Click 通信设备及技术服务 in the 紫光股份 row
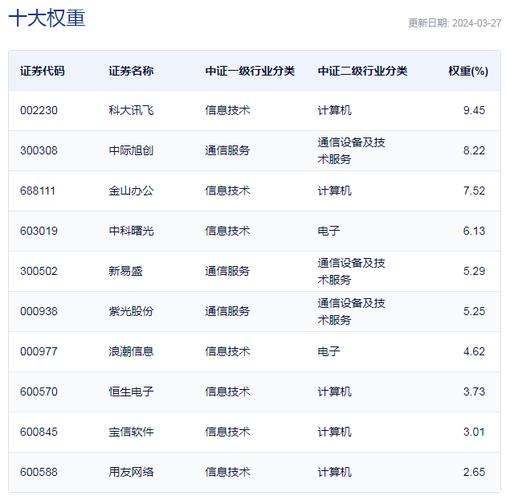Screen dimensions: 506x500 tap(351, 311)
